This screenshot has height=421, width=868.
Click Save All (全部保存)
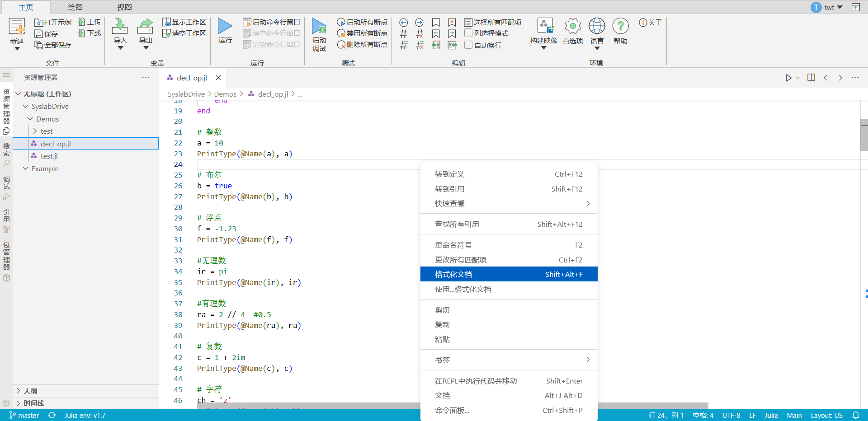click(x=53, y=45)
